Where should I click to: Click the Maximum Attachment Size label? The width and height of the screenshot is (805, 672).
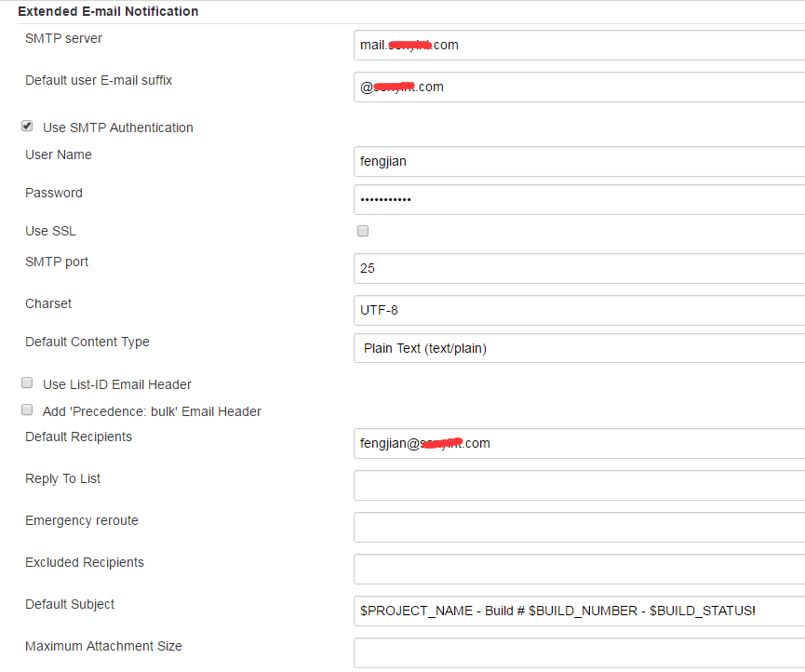(103, 646)
